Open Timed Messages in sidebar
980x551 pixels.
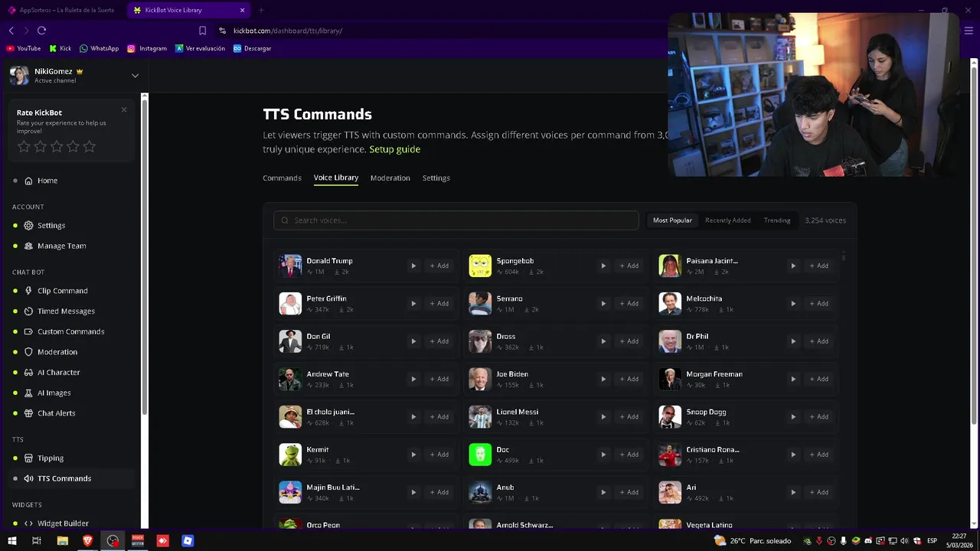point(60,311)
